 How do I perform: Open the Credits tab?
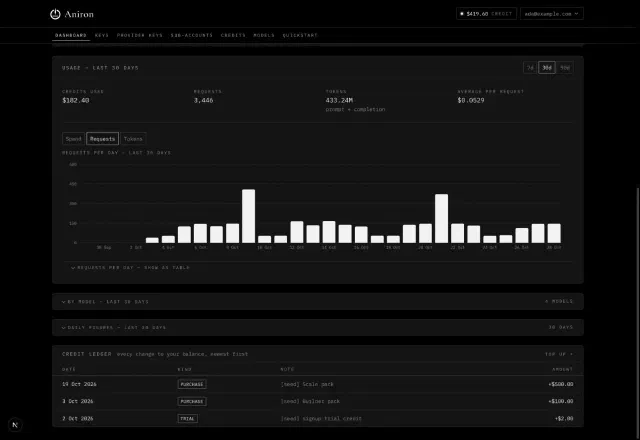(233, 35)
